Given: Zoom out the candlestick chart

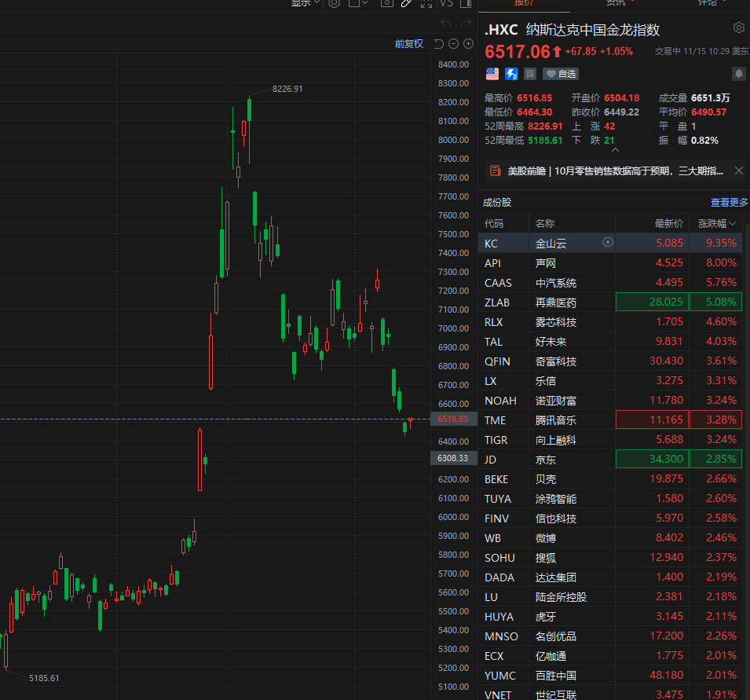Looking at the screenshot, I should 453,44.
